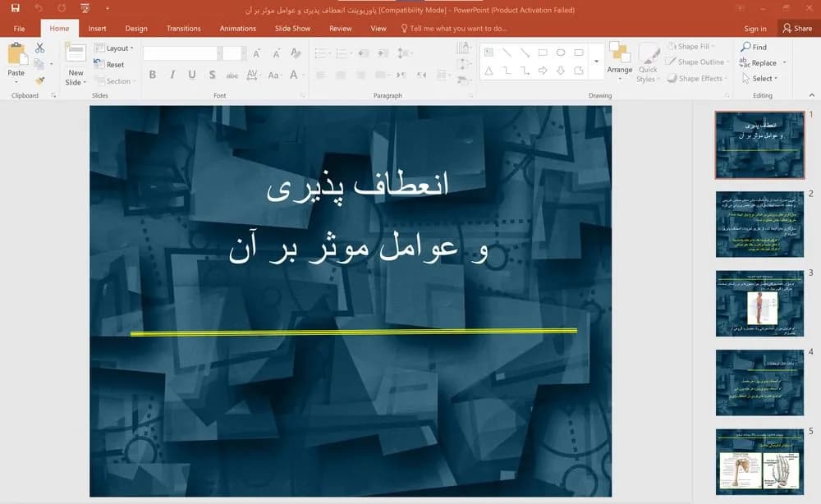This screenshot has height=504, width=821.
Task: Select slide 1 thumbnail
Action: click(759, 145)
